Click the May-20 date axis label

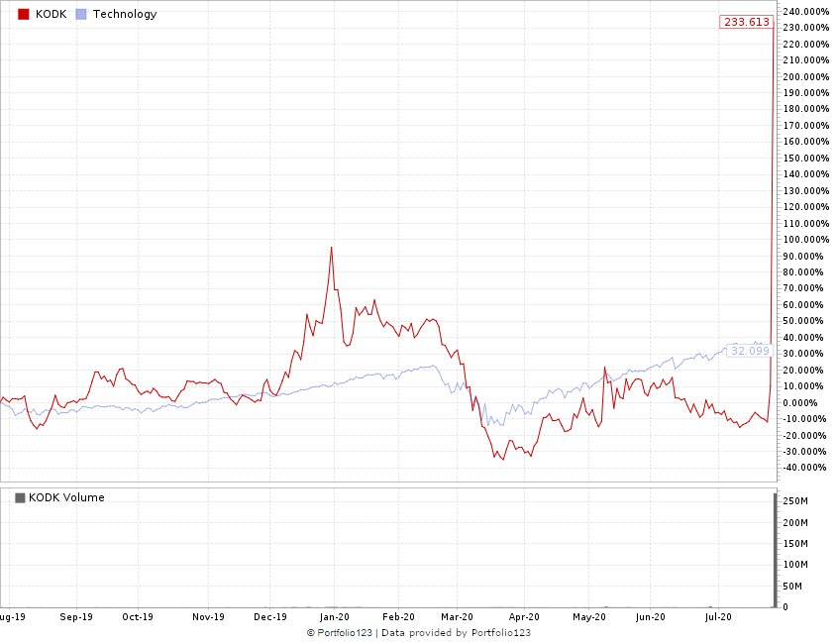pos(589,617)
